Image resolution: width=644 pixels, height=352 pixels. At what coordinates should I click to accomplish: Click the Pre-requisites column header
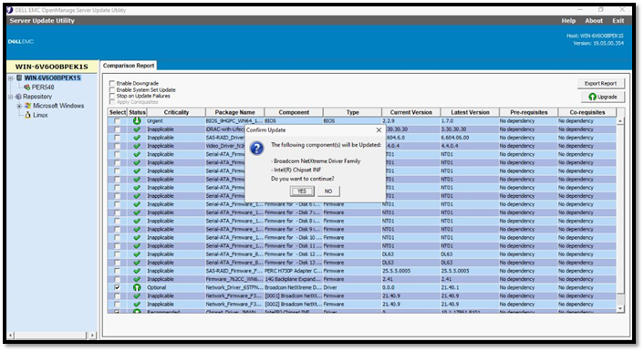point(528,112)
